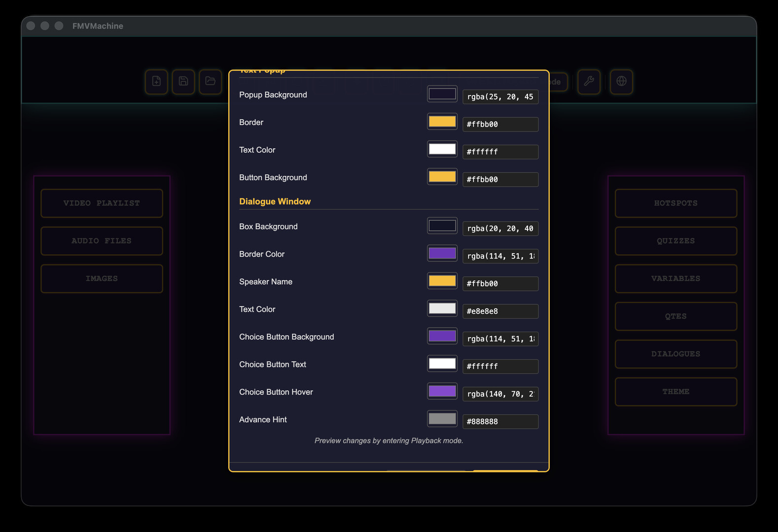778x532 pixels.
Task: Open settings with the wrench icon
Action: (x=589, y=81)
